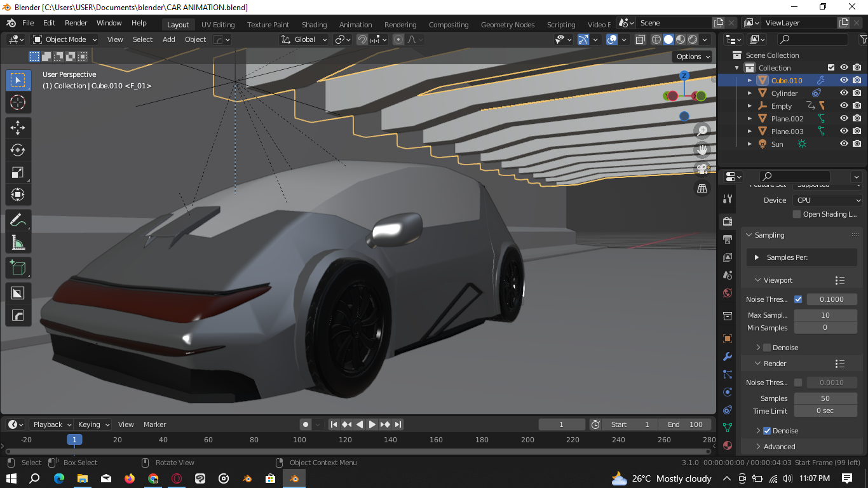Screen dimensions: 868x488
Task: Open the File menu
Action: [x=28, y=23]
